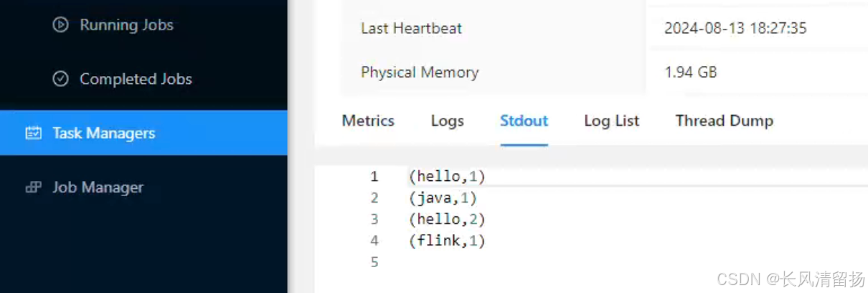The width and height of the screenshot is (868, 293).
Task: Click stdout line 2 showing (java,1)
Action: pos(443,197)
